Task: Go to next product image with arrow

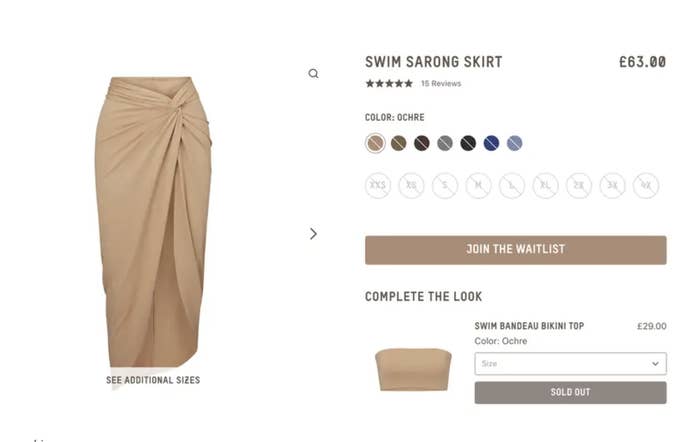Action: [x=313, y=234]
